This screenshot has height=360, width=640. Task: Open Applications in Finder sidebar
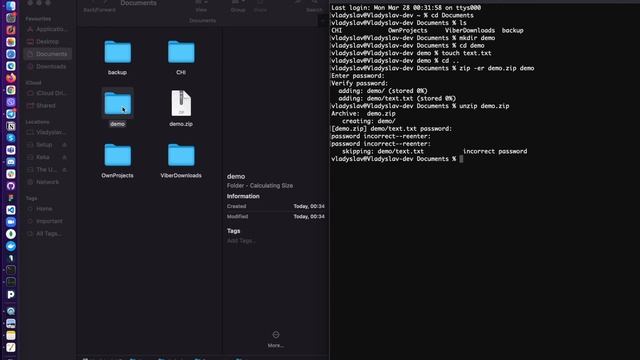pyautogui.click(x=47, y=29)
